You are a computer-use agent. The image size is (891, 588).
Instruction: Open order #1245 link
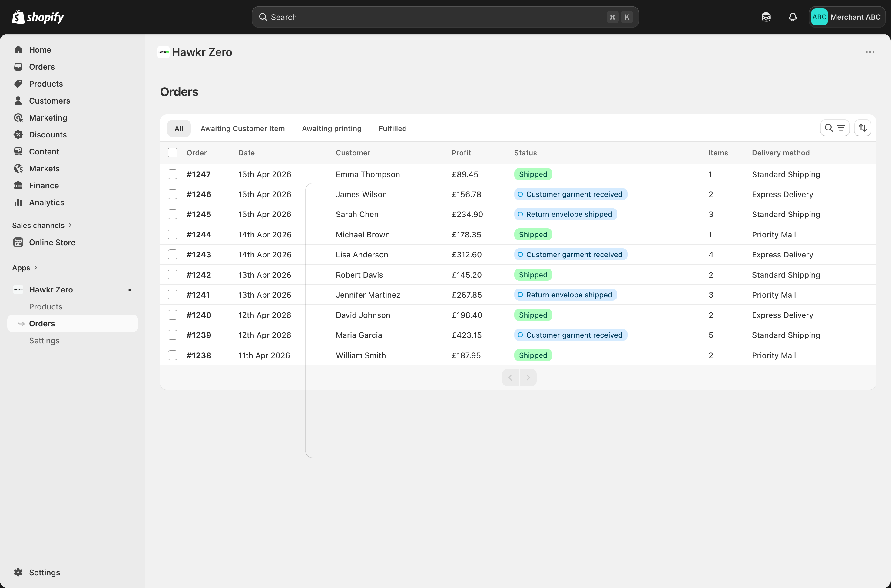(x=199, y=214)
